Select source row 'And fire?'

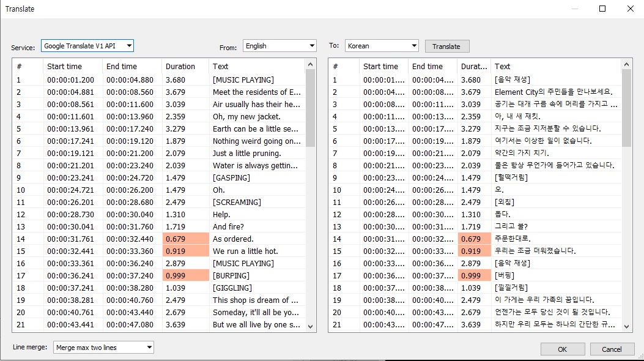tap(159, 227)
